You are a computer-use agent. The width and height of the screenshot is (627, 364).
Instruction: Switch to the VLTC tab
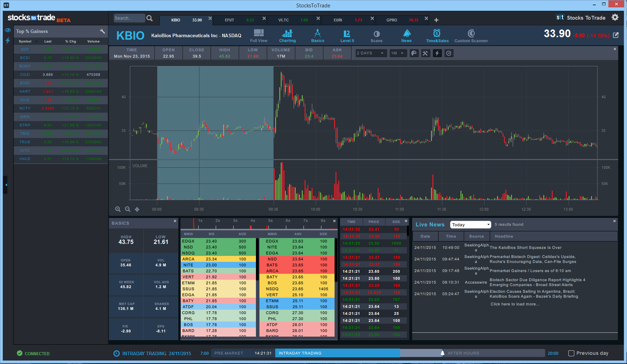(294, 20)
